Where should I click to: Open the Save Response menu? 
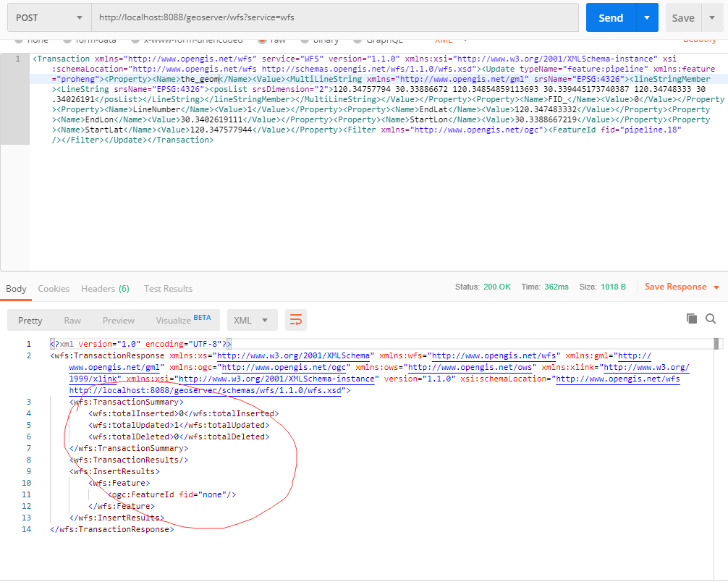pyautogui.click(x=682, y=287)
